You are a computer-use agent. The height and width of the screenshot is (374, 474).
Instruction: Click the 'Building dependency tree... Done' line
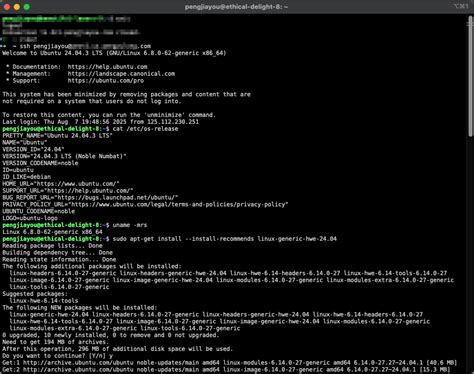pos(57,253)
